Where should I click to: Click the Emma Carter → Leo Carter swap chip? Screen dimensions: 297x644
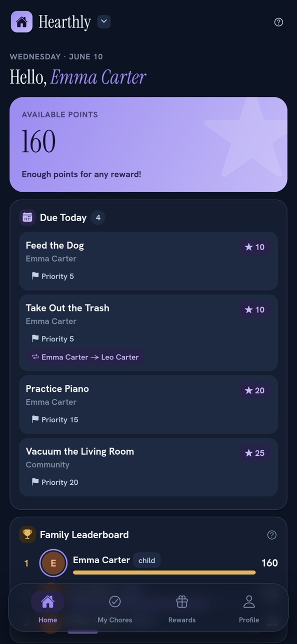[x=85, y=357]
